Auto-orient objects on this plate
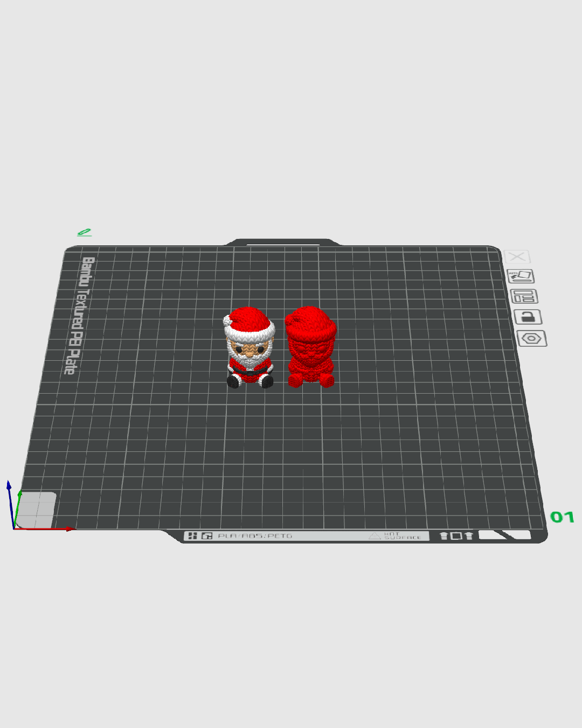 pyautogui.click(x=521, y=276)
